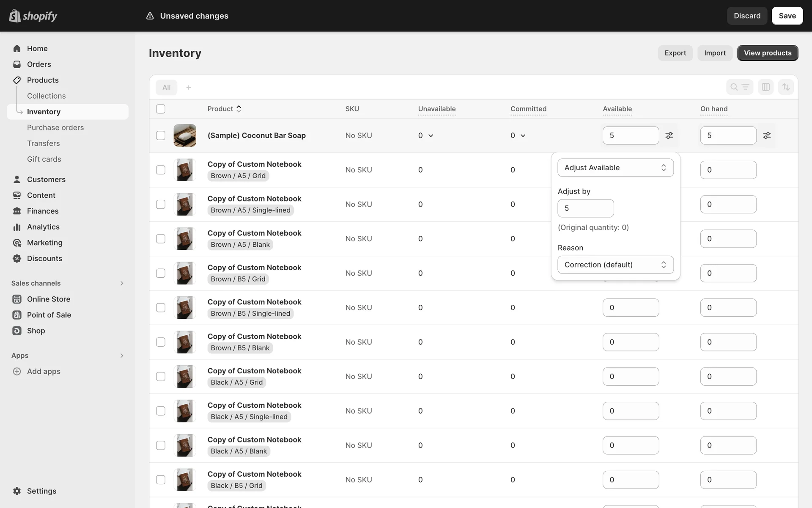The image size is (812, 508).
Task: Expand the Sales channels section
Action: pos(121,283)
